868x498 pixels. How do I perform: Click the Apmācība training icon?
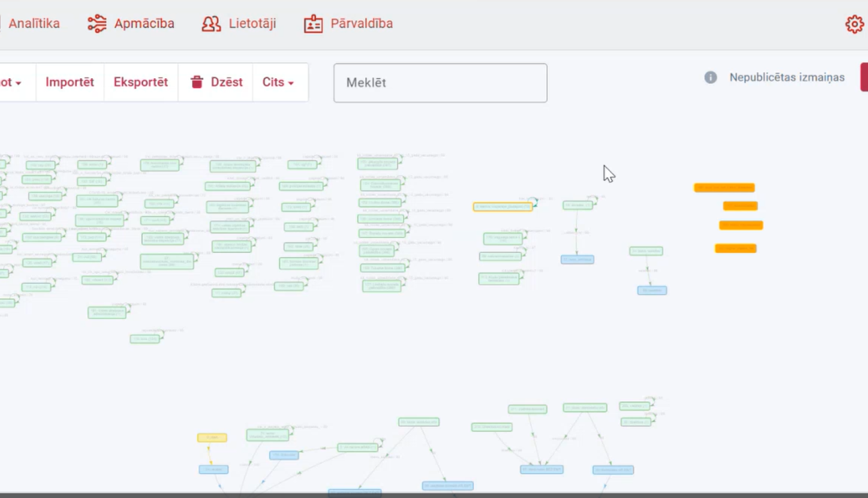click(97, 24)
